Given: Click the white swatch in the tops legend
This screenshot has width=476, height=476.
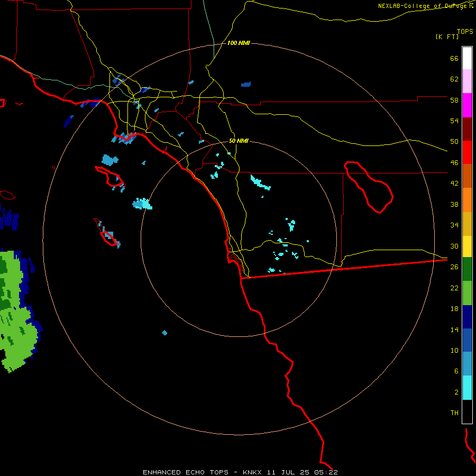Looking at the screenshot, I should click(x=467, y=58).
